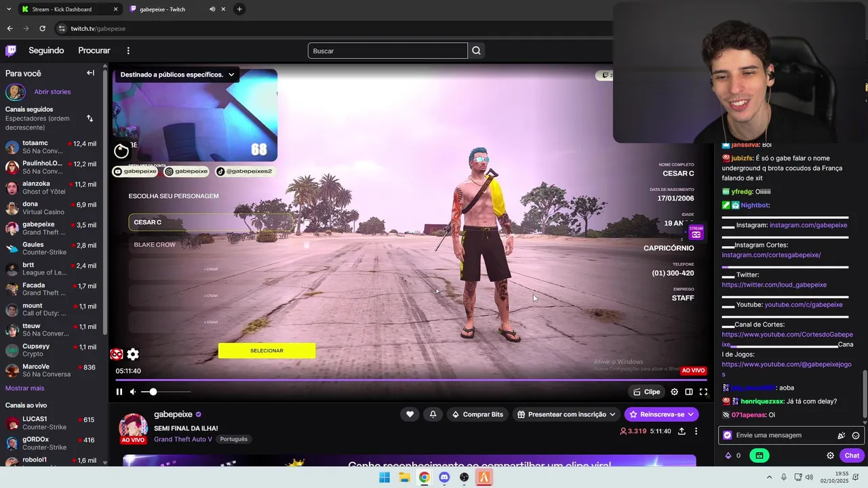Open Grand Theft Auto V category link

(x=183, y=439)
